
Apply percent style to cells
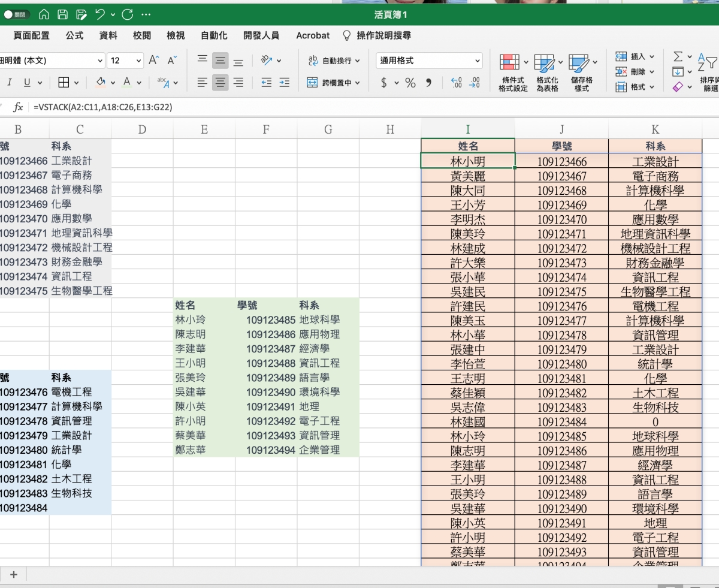pos(410,83)
